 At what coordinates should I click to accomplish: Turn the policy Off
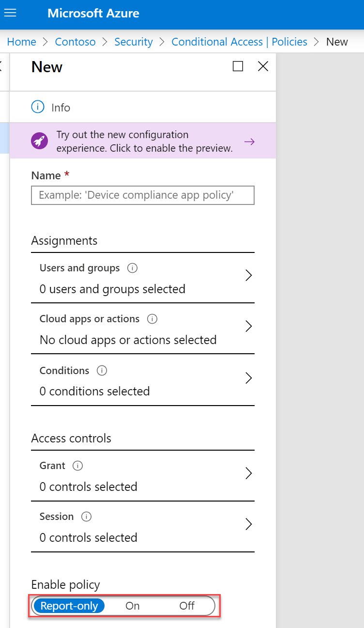tap(186, 605)
